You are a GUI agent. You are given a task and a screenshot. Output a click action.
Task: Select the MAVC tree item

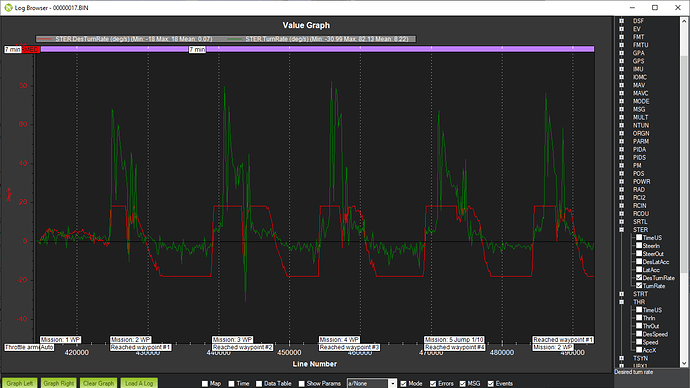tap(640, 93)
